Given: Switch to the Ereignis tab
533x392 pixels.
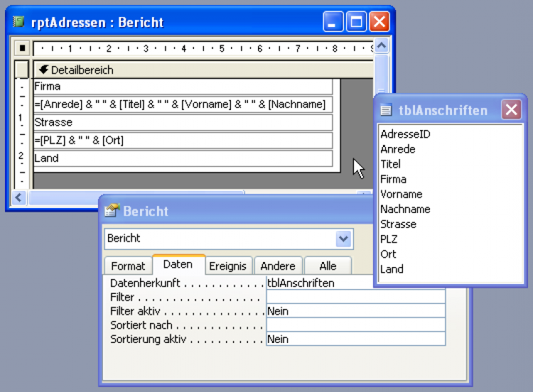Looking at the screenshot, I should pos(227,266).
